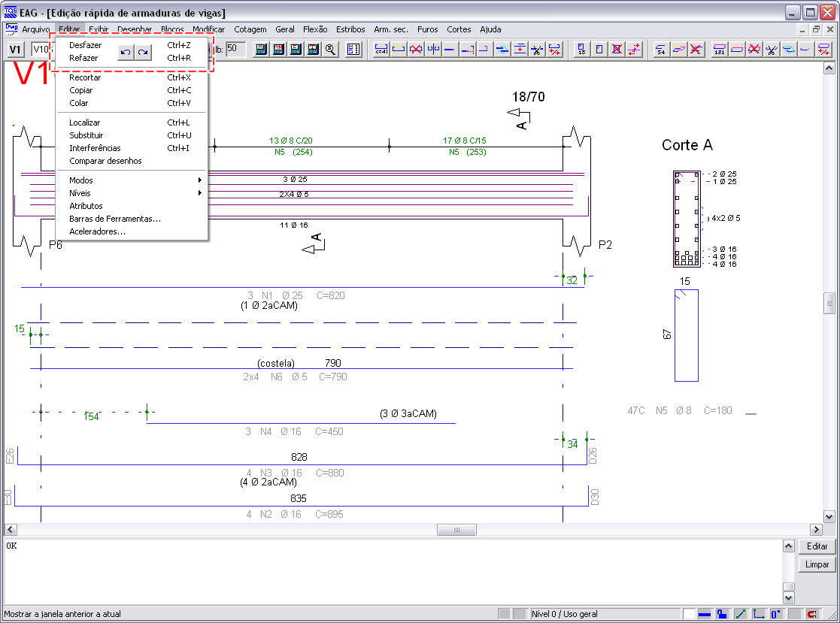Open the Estribos menu
Image resolution: width=840 pixels, height=623 pixels.
(x=350, y=29)
